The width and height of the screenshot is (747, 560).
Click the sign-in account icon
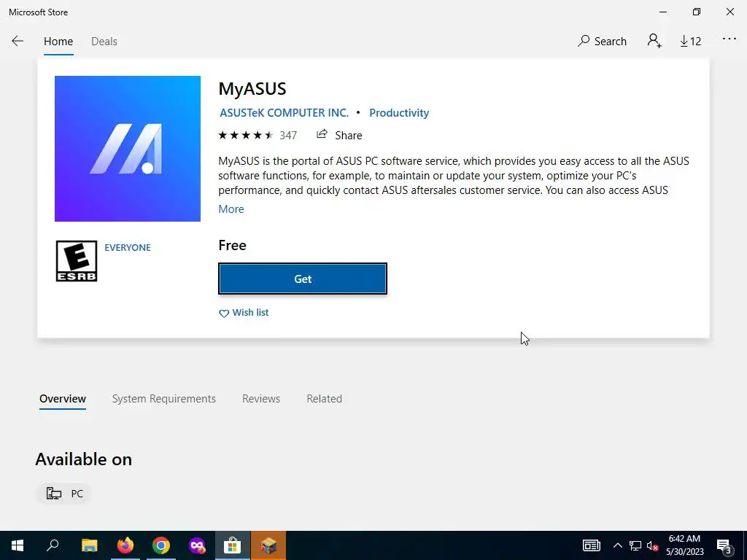coord(654,41)
